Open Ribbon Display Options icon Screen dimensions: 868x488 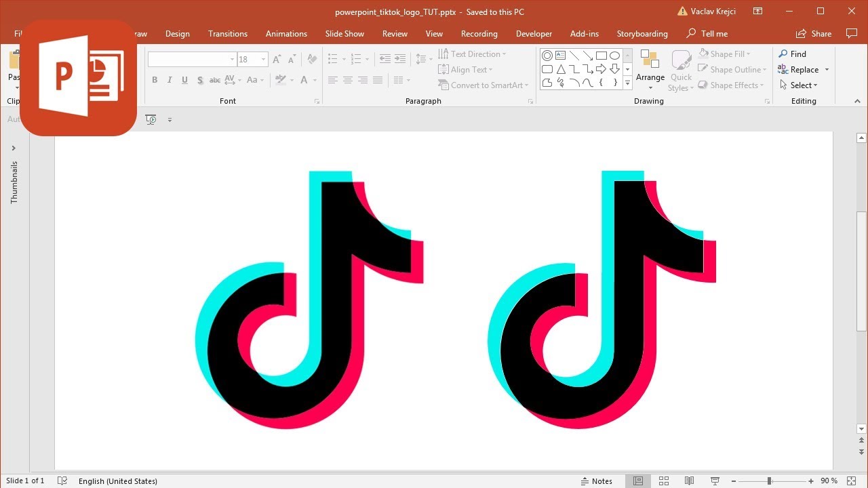(758, 12)
